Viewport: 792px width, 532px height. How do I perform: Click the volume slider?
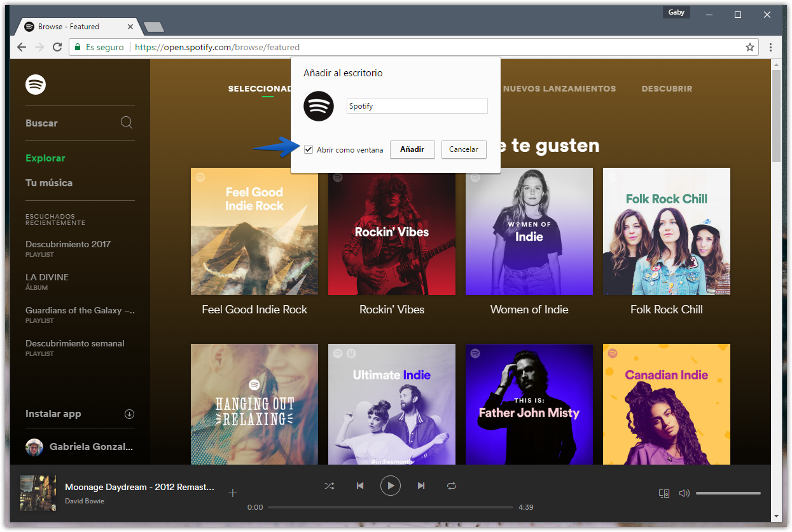click(x=728, y=493)
